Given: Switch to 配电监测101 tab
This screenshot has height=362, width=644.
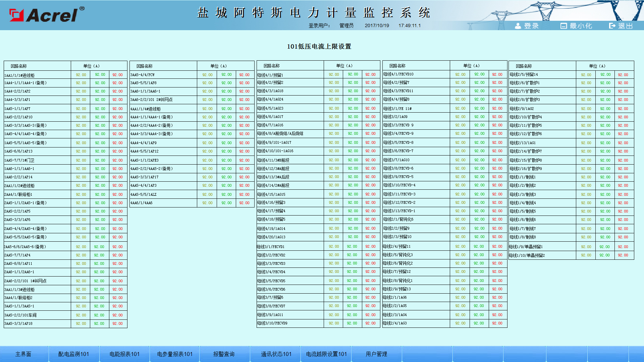Looking at the screenshot, I should tap(74, 354).
